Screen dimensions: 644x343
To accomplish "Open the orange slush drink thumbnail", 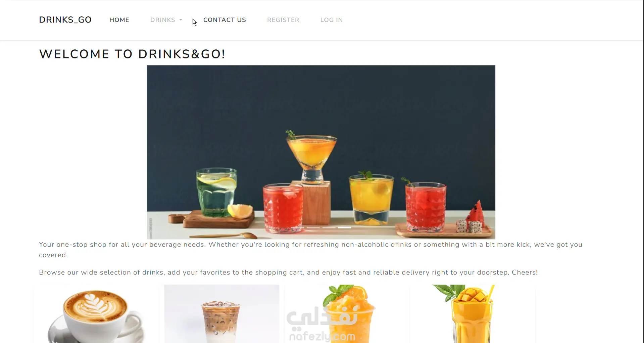I will (347, 314).
